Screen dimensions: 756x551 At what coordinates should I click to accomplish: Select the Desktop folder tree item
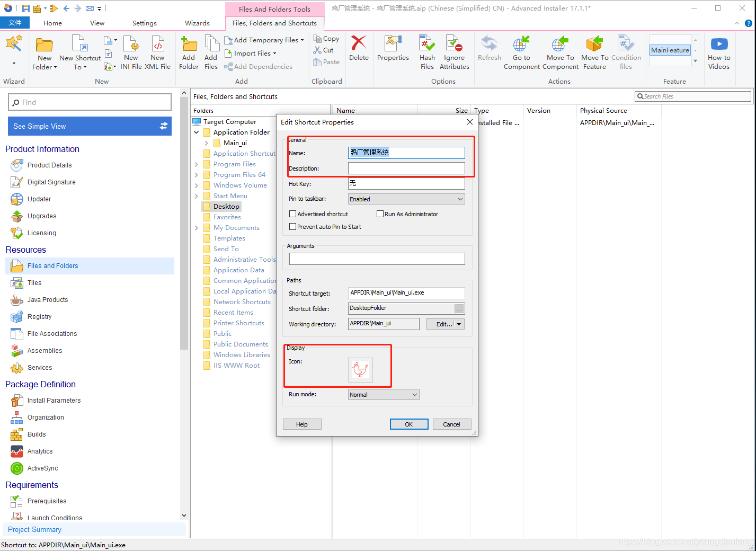(226, 207)
